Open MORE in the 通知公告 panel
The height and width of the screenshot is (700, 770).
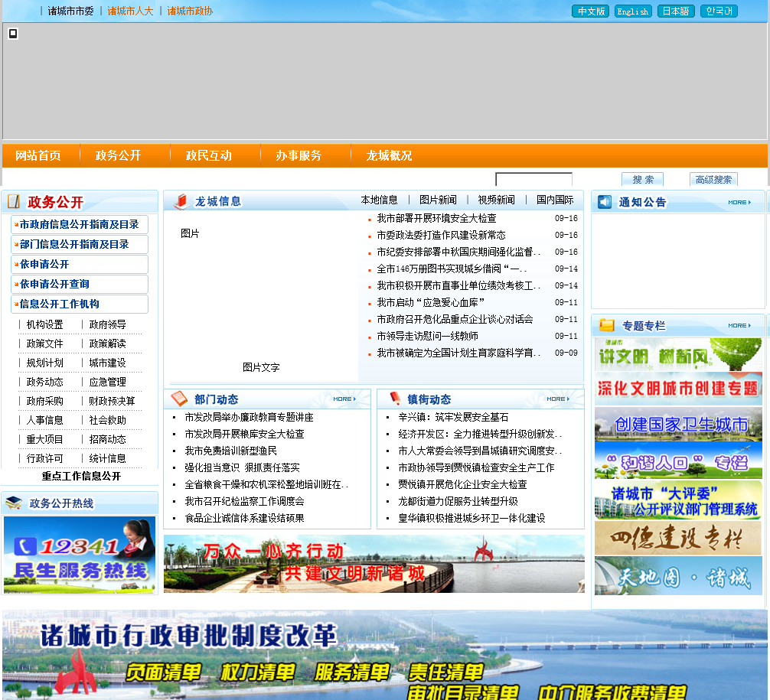pyautogui.click(x=739, y=202)
